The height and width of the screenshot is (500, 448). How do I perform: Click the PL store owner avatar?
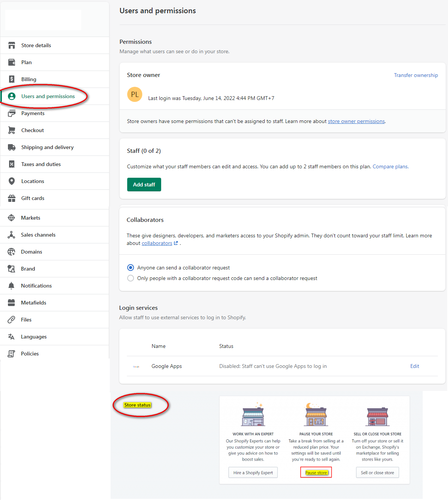coord(135,95)
